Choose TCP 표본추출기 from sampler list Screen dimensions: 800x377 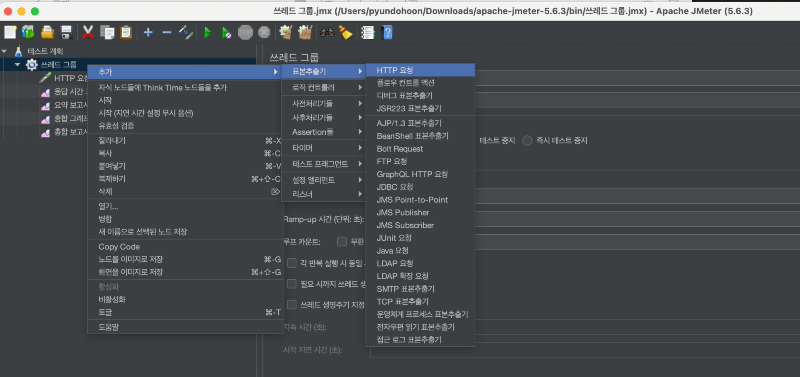[420, 301]
